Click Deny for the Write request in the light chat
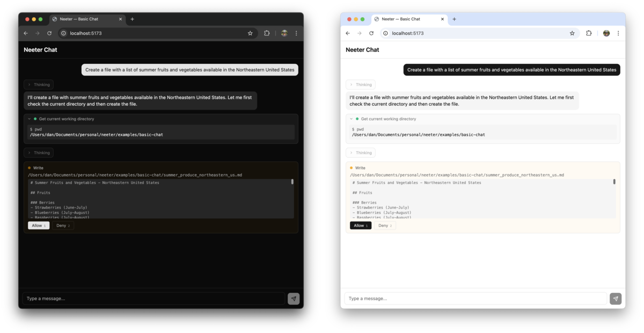The image size is (644, 333). coord(385,226)
